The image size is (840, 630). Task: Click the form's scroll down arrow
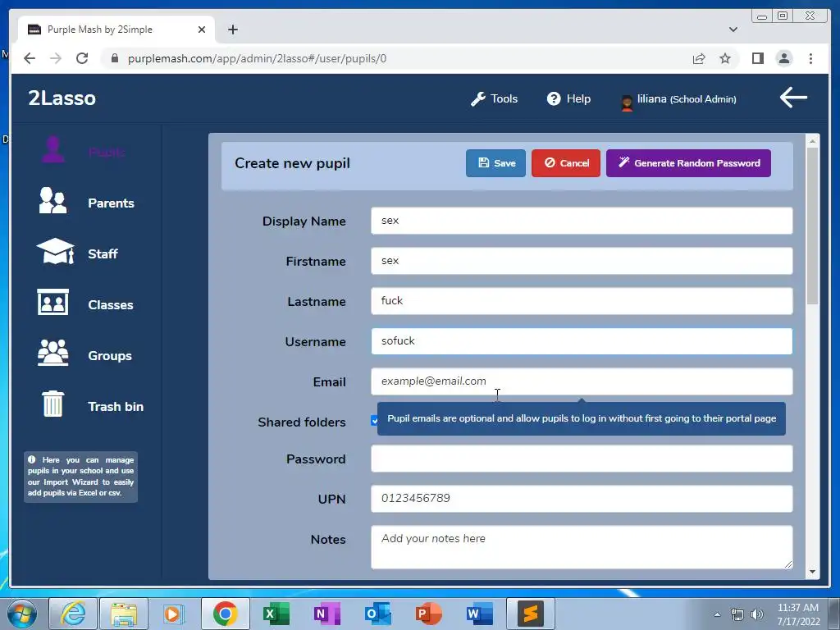pos(812,572)
